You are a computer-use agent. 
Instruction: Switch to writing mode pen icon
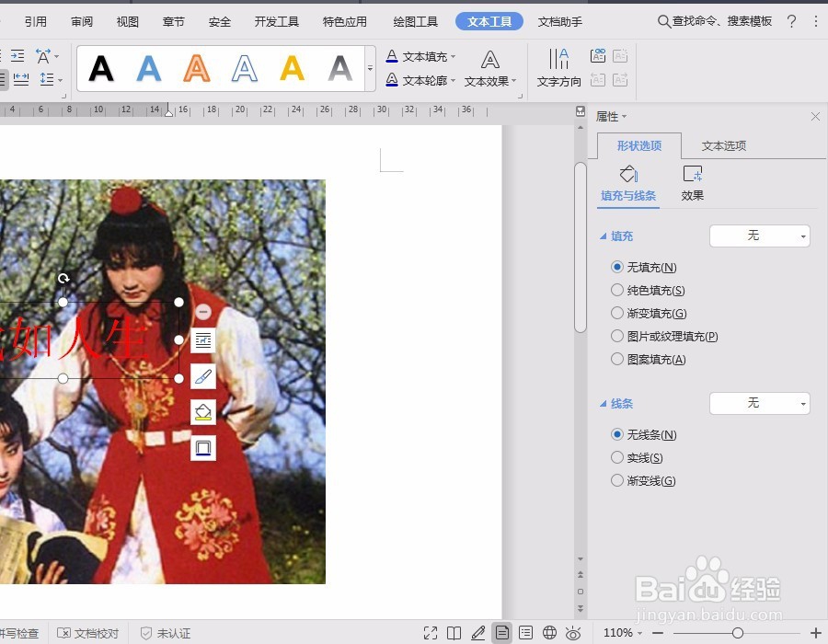point(477,632)
